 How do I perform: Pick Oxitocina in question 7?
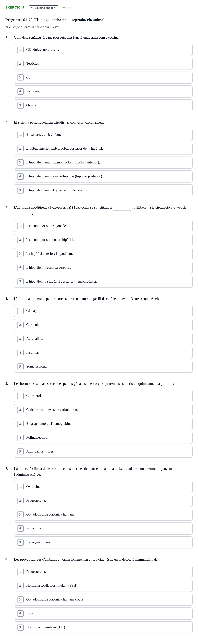point(103,487)
